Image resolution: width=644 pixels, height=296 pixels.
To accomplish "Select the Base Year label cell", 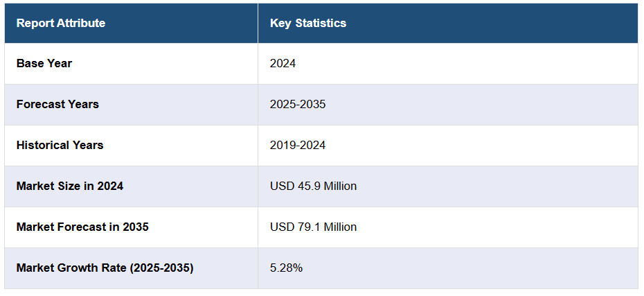I will point(44,63).
